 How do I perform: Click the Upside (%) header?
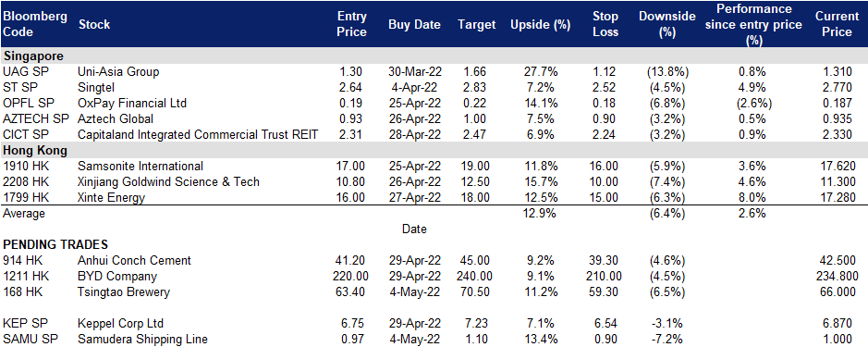point(532,24)
